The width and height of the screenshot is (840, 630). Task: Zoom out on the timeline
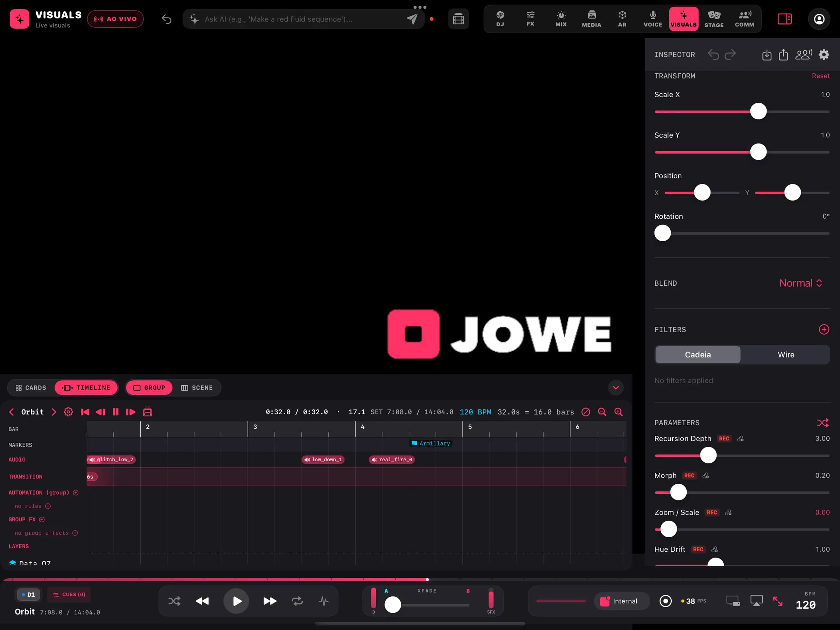pyautogui.click(x=602, y=412)
